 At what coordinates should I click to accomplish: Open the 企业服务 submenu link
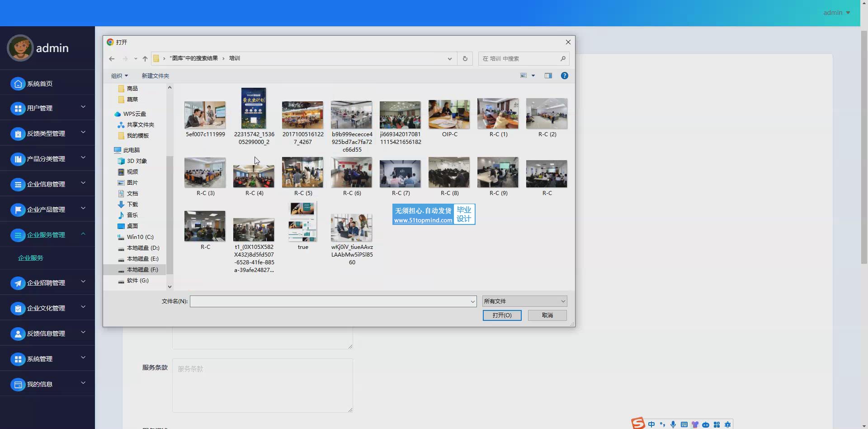pyautogui.click(x=31, y=258)
